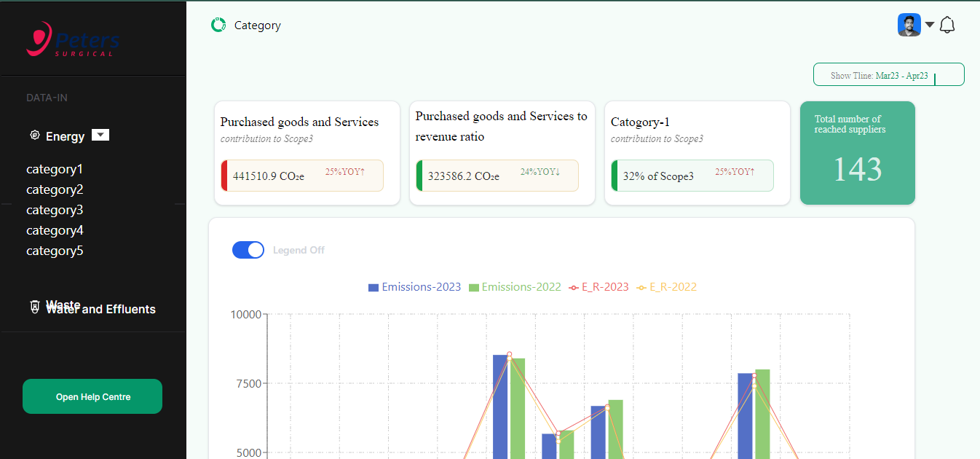This screenshot has height=459, width=980.
Task: Open the Energy menu item
Action: (66, 136)
